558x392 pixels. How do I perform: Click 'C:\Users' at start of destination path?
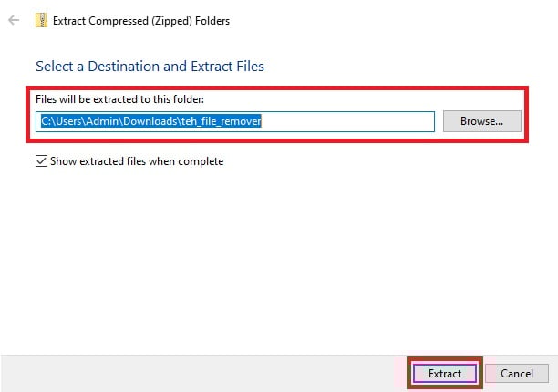61,121
